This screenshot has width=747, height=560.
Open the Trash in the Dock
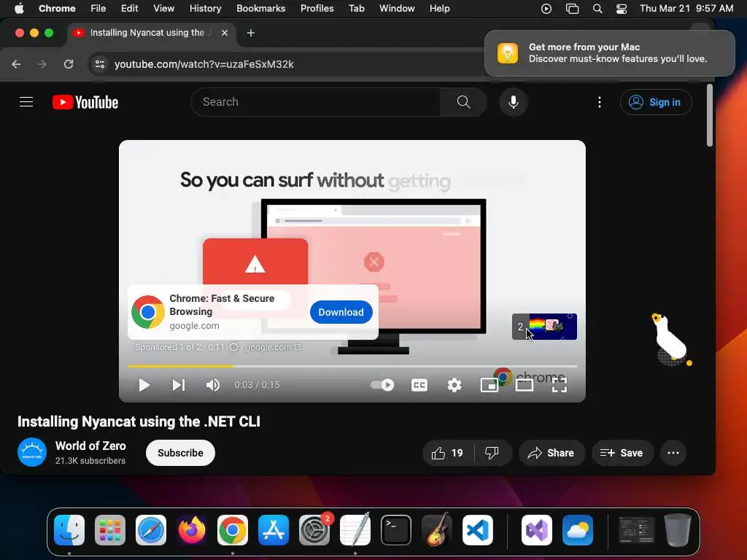click(x=678, y=530)
